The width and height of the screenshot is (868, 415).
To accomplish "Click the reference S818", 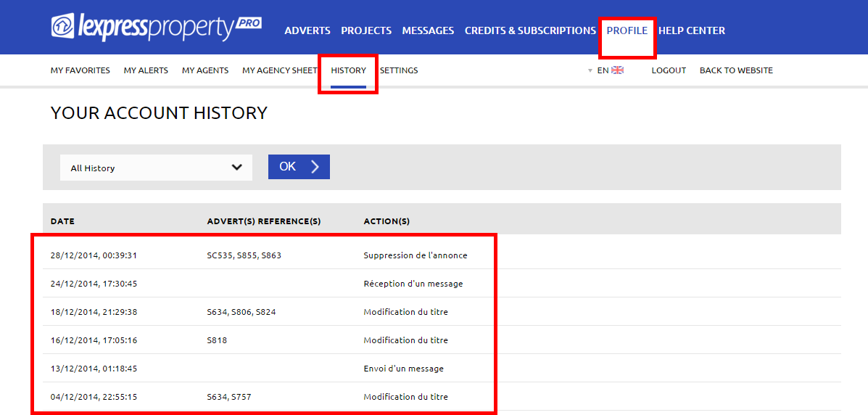I will click(x=217, y=340).
